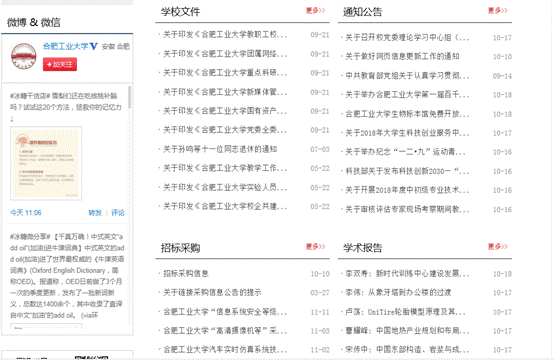Click 更多 next to 通知公告
Image resolution: width=554 pixels, height=360 pixels.
tap(497, 11)
